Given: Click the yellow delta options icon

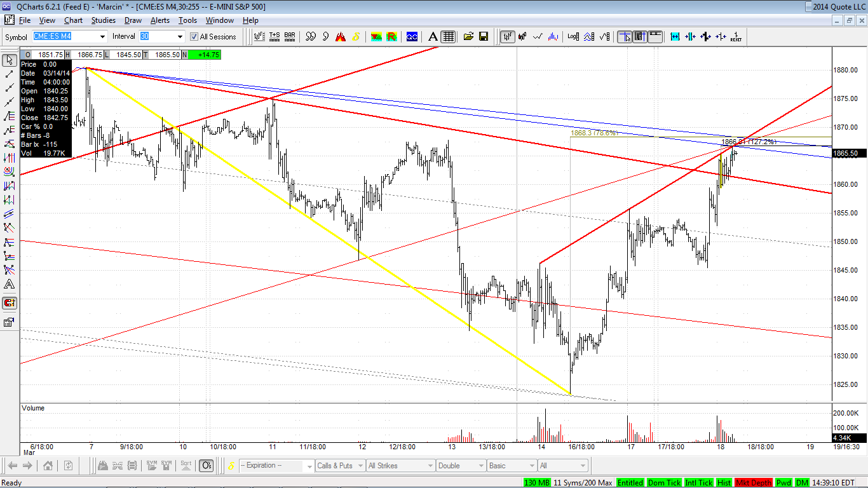Looking at the screenshot, I should (356, 36).
